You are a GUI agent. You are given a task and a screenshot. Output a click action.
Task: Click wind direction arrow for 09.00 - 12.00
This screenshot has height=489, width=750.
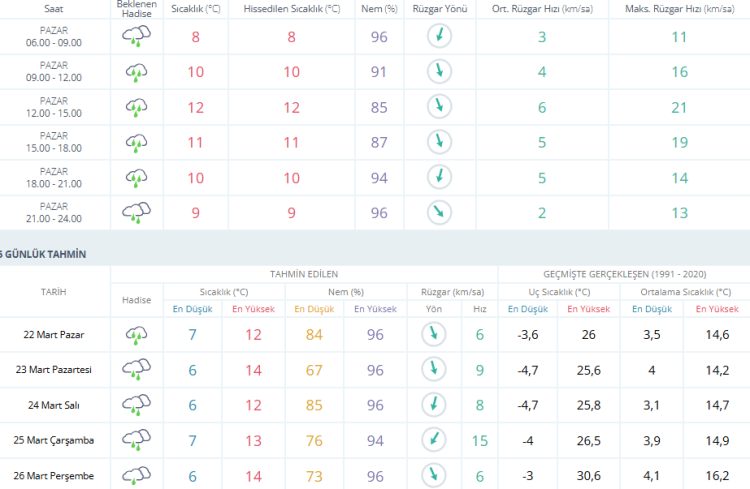[438, 72]
